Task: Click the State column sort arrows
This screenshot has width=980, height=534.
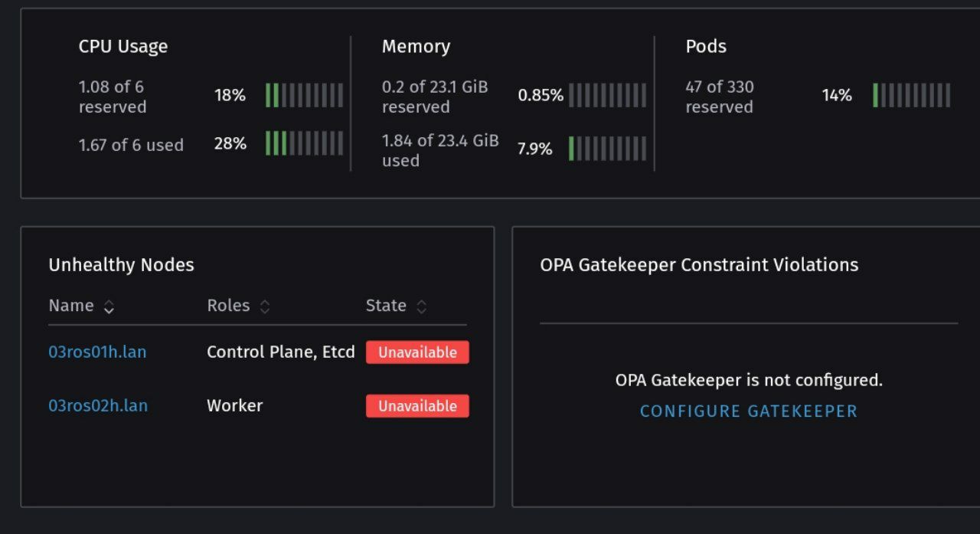Action: point(421,306)
